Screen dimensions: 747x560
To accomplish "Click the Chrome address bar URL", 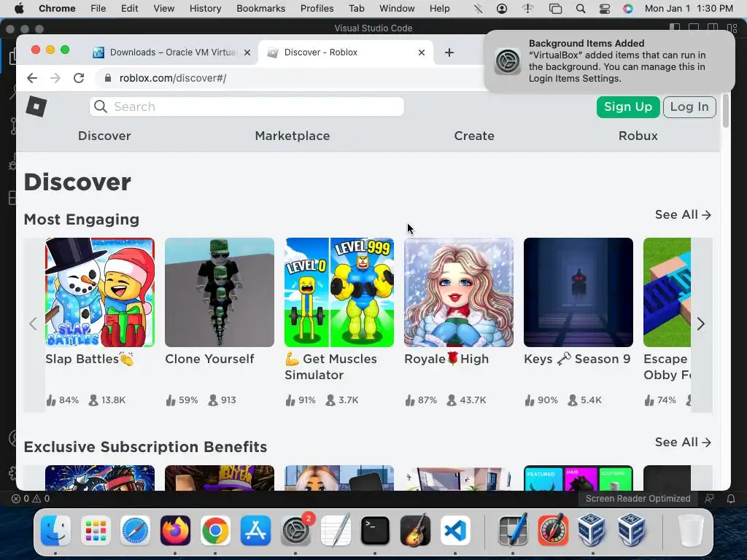I will 173,78.
